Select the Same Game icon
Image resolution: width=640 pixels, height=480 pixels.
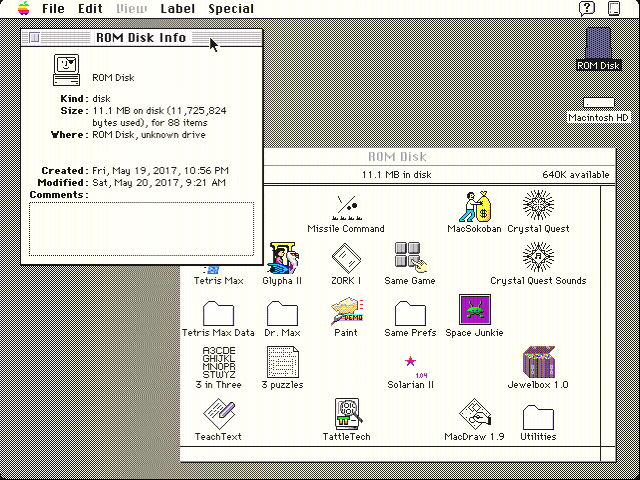point(410,258)
